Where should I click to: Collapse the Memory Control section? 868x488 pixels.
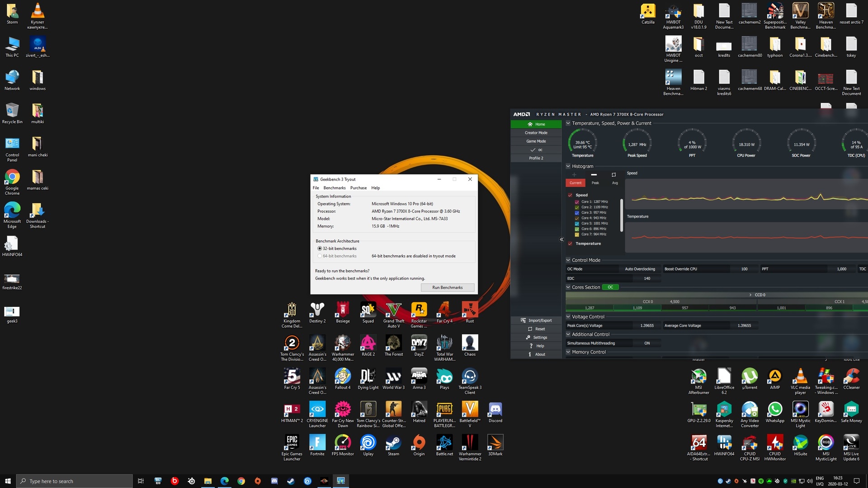(x=568, y=352)
